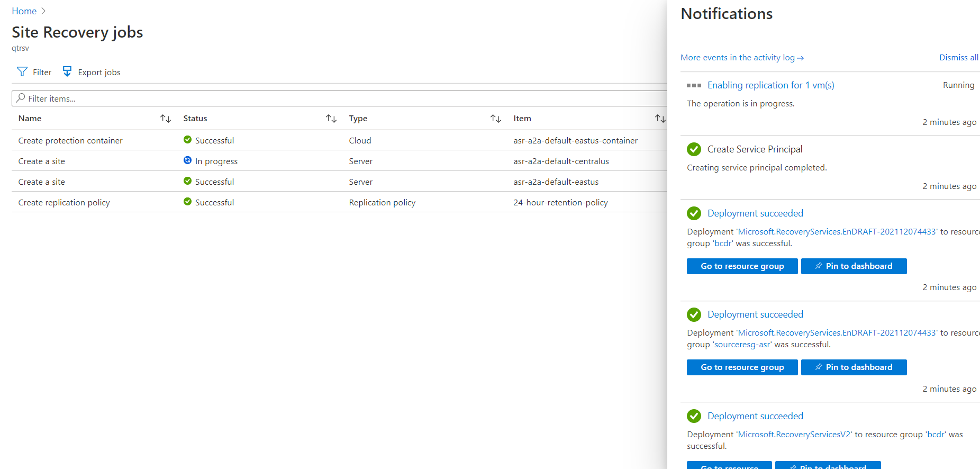Click success icon for asr-a2a-default-eastus site row
This screenshot has width=980, height=469.
click(x=187, y=181)
